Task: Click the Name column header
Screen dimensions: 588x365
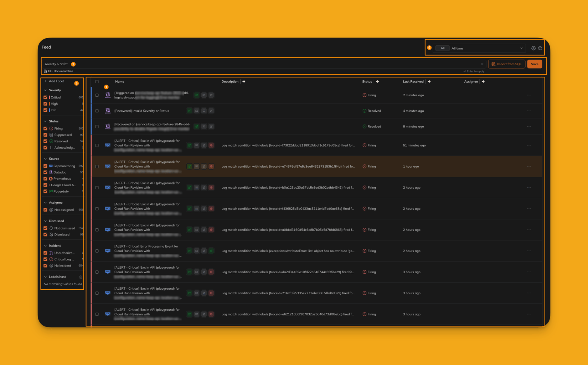Action: click(x=120, y=82)
